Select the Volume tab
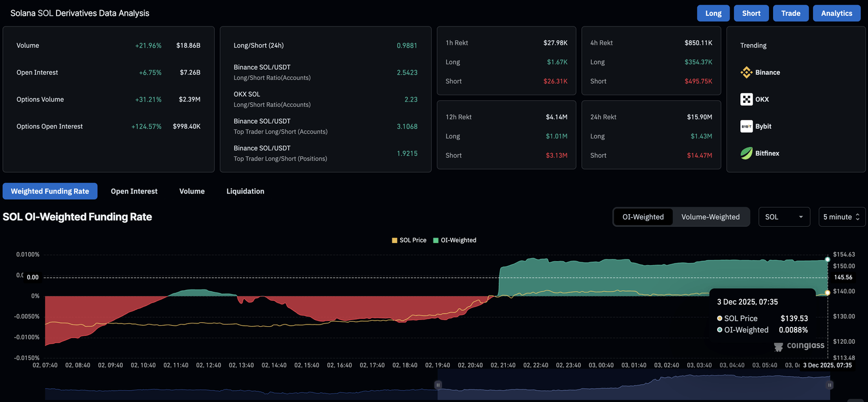This screenshot has width=868, height=402. point(192,191)
